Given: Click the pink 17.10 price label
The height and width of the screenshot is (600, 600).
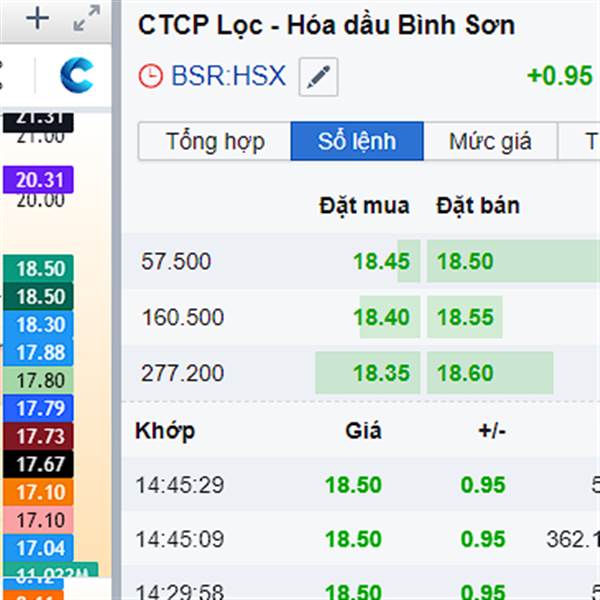Looking at the screenshot, I should [38, 520].
